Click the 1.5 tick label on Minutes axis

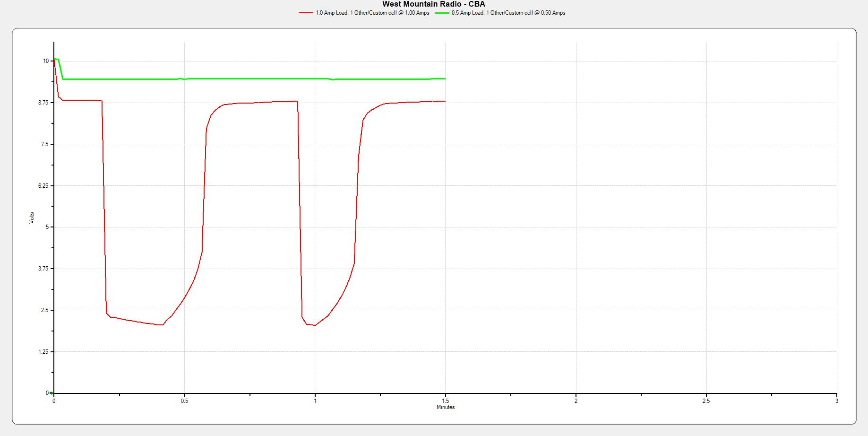coord(445,401)
